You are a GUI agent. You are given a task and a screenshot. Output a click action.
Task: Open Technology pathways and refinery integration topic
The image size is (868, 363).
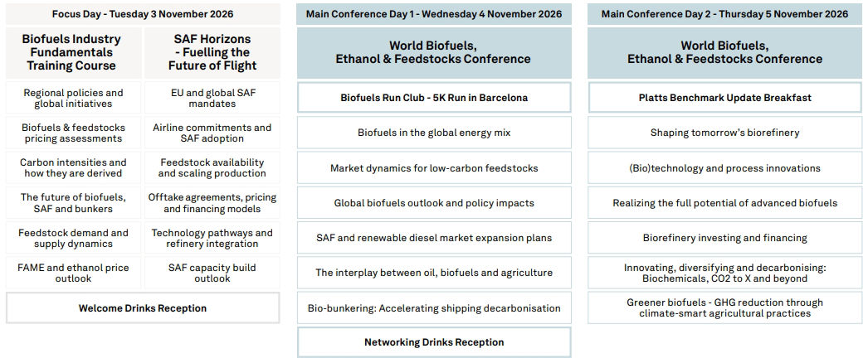click(x=212, y=238)
